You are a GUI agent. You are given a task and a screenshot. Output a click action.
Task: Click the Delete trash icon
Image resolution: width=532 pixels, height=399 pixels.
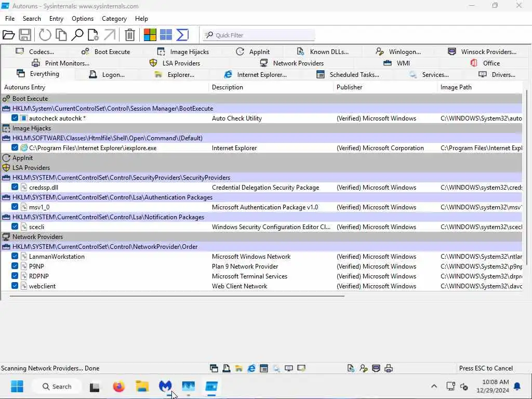[x=129, y=35]
